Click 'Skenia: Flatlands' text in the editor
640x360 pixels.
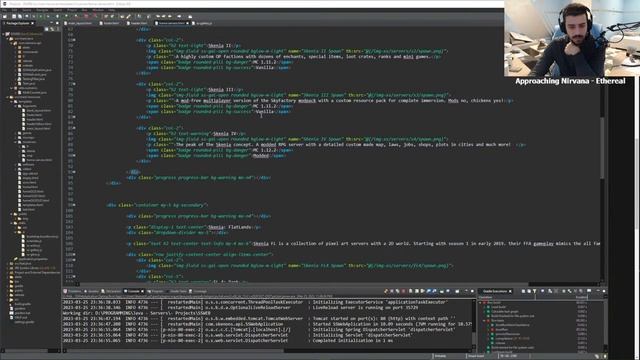(230, 227)
